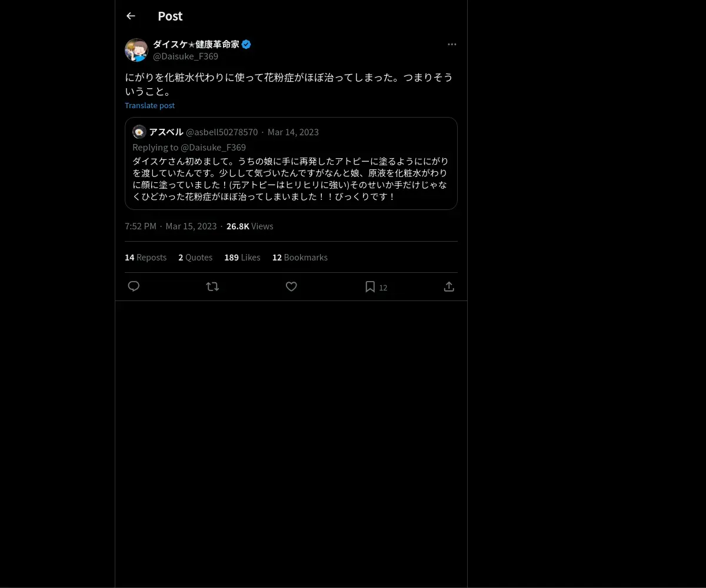
Task: Open the quoted post text body
Action: [x=291, y=179]
